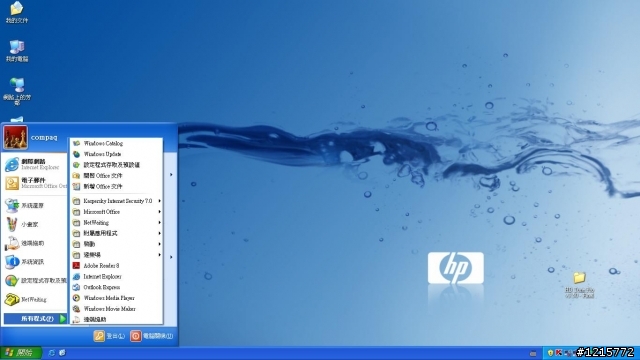Open 系統還原 from the Start menu

pos(34,205)
